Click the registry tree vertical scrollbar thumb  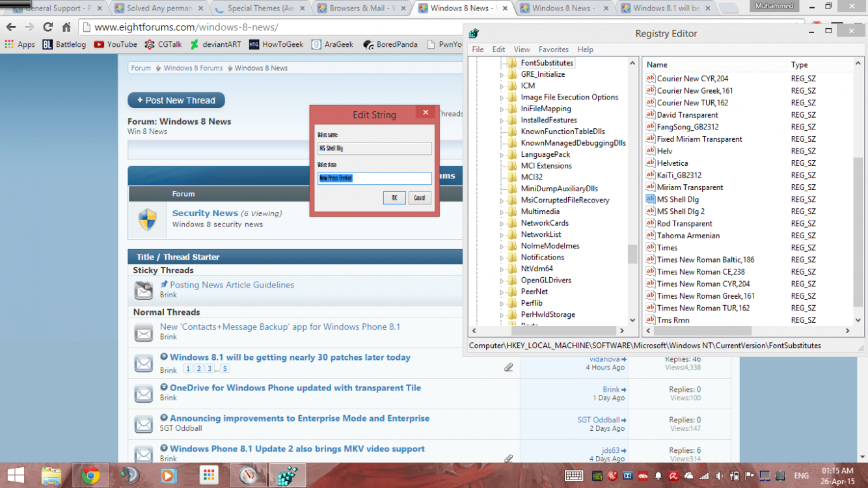coord(632,254)
